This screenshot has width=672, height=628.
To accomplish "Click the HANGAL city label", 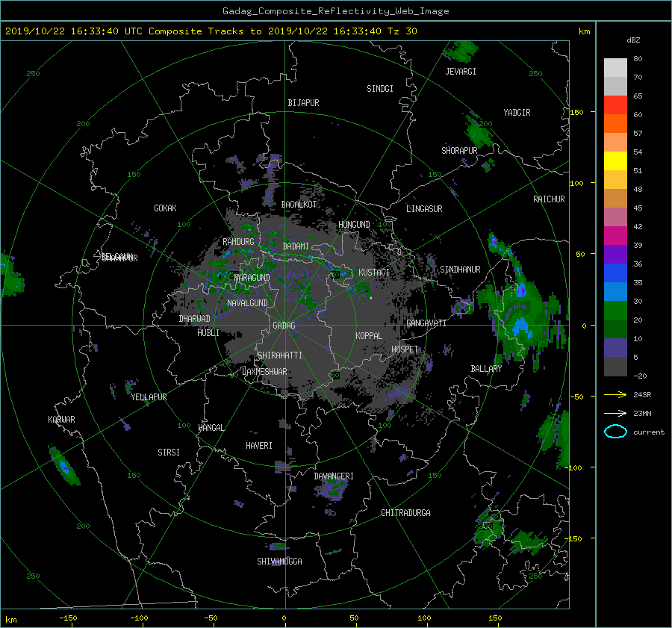I will 211,428.
